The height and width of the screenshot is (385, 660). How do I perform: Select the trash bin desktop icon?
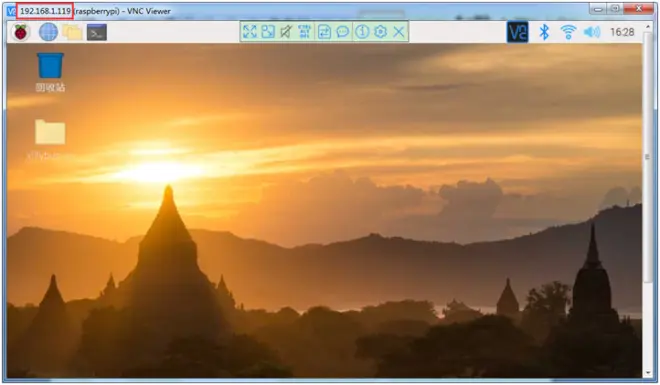click(x=50, y=72)
